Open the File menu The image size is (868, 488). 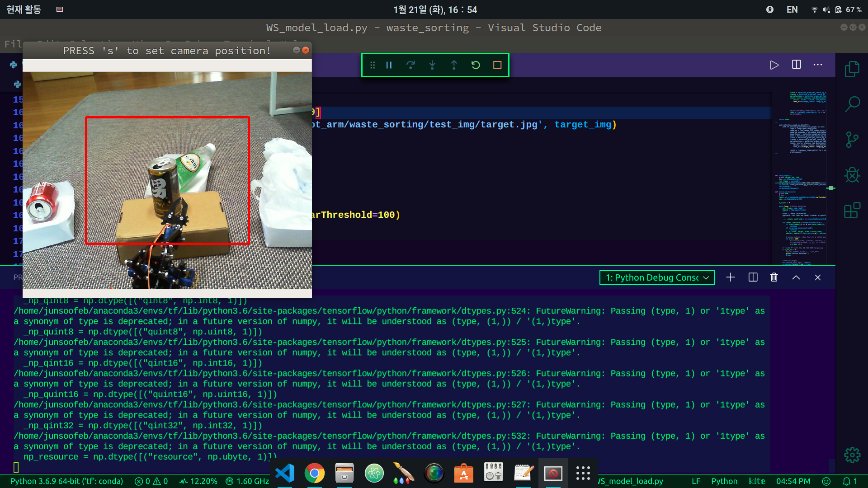click(x=14, y=44)
